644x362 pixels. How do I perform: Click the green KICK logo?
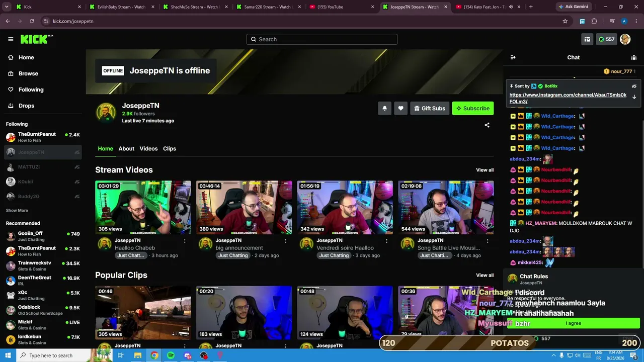[37, 39]
